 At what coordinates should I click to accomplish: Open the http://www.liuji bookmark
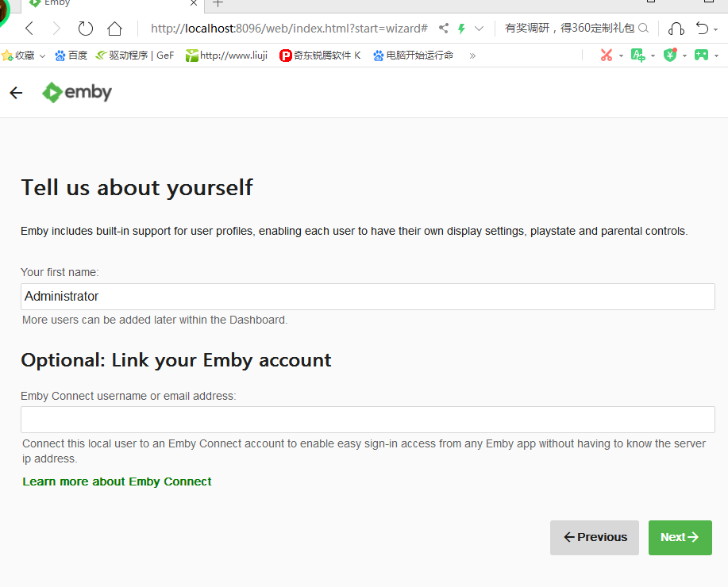pos(226,56)
